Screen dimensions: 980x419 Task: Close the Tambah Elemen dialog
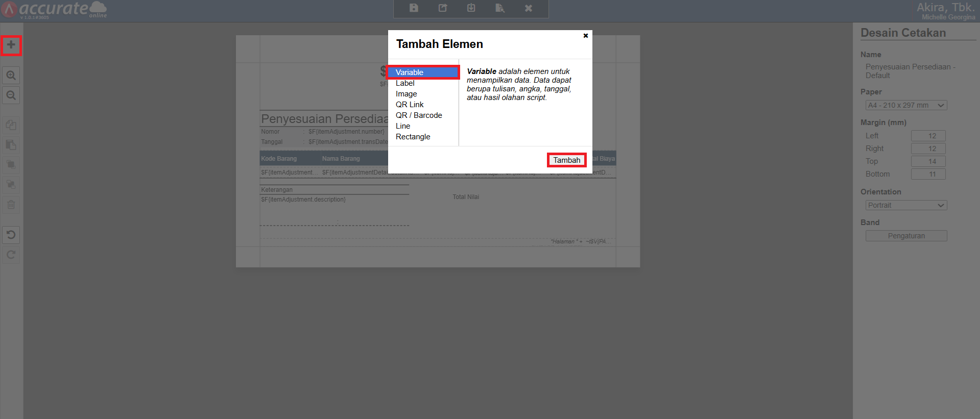pyautogui.click(x=585, y=36)
